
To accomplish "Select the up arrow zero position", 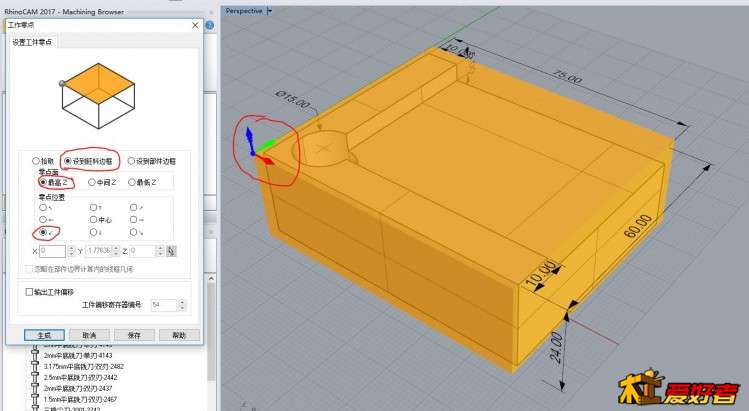I will (96, 207).
